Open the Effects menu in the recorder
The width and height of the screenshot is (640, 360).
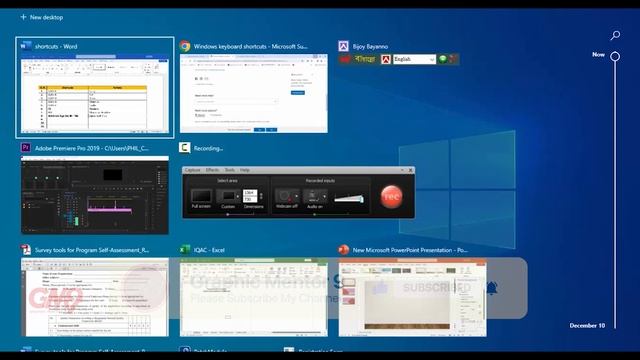[212, 170]
